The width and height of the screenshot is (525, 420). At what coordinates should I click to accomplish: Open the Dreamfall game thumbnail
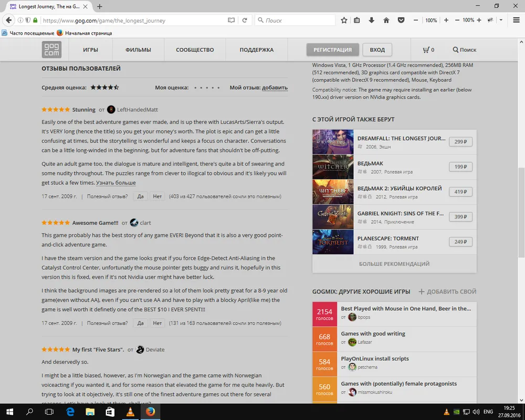coord(333,142)
